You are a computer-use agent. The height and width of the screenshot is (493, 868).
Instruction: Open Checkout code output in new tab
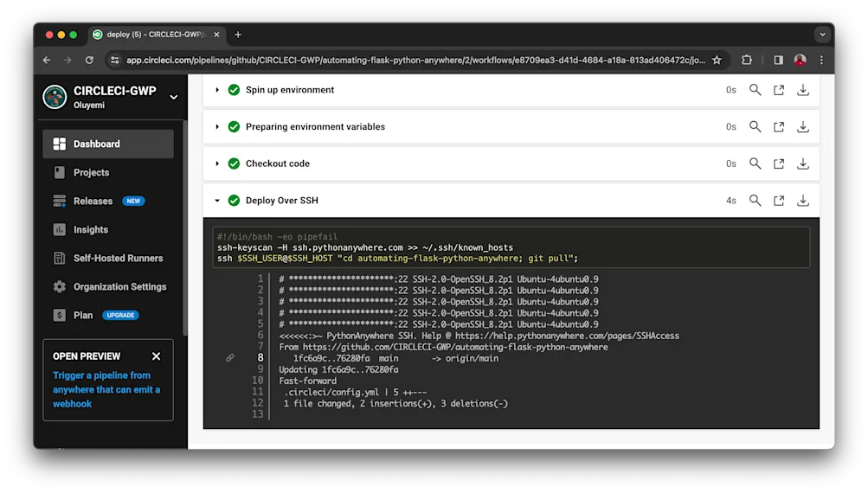[779, 163]
